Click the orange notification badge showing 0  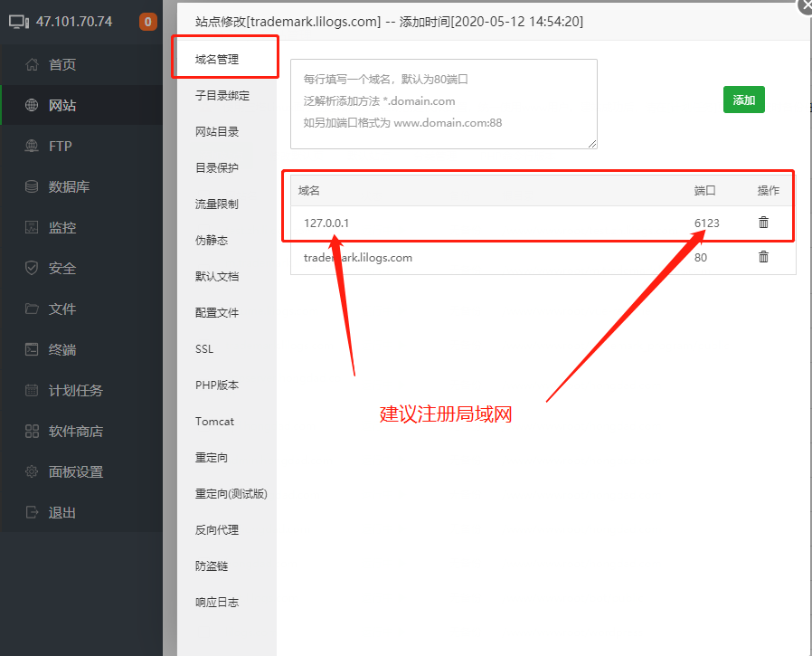148,22
